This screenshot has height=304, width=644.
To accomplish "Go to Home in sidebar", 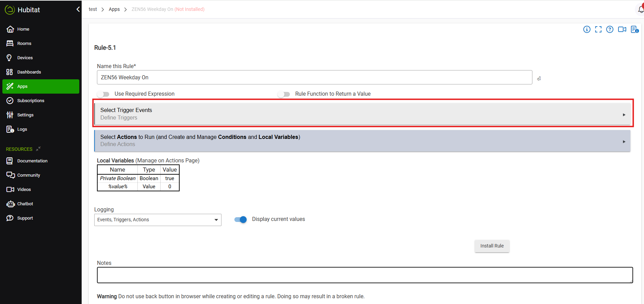I will [23, 29].
